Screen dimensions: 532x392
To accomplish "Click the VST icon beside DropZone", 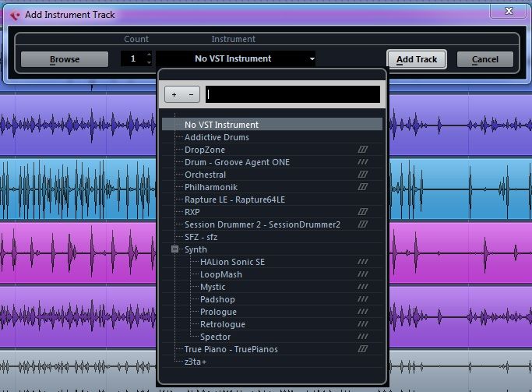I will (363, 150).
